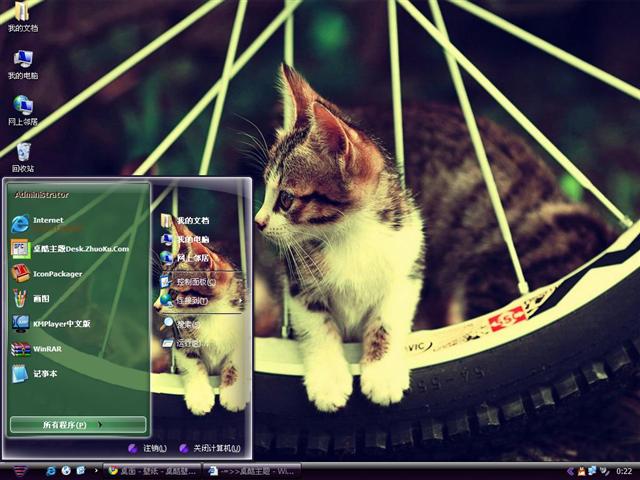
Task: Select the 回收站 Recycle Bin desktop icon
Action: (23, 158)
